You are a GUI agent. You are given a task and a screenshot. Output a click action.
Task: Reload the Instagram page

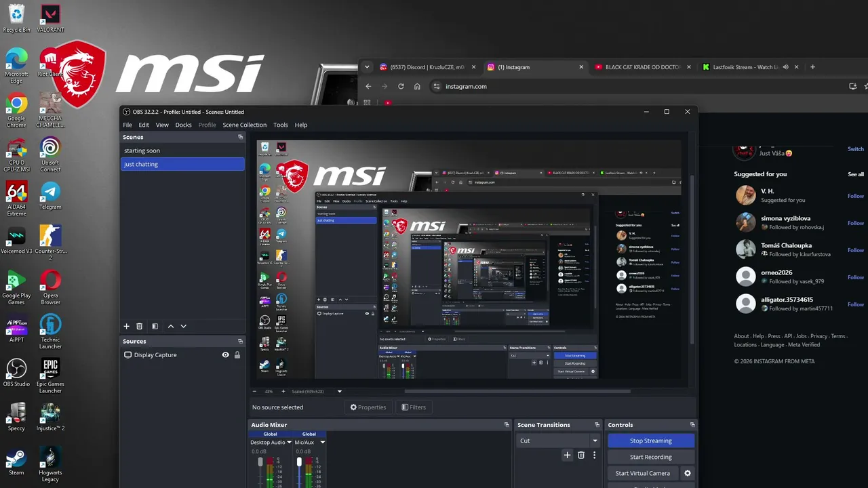pos(401,86)
